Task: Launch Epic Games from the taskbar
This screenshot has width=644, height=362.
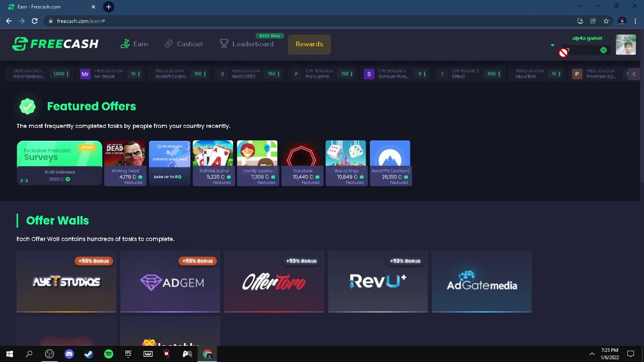Action: [x=128, y=354]
